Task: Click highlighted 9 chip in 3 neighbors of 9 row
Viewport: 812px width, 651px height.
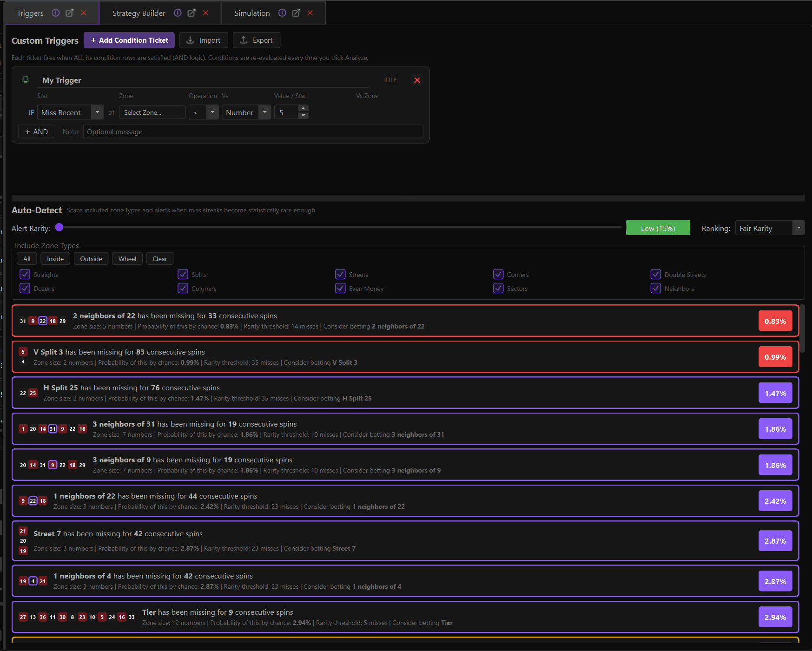Action: point(53,465)
